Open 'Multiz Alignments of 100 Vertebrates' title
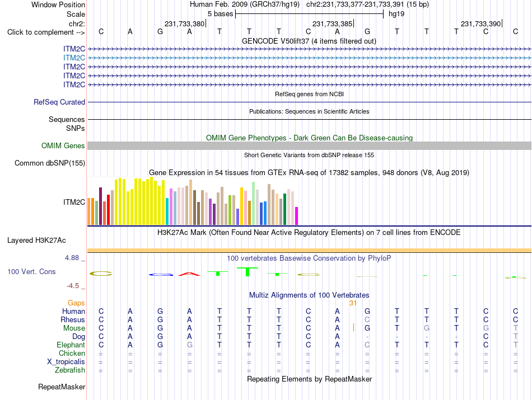This screenshot has width=532, height=400. tap(309, 295)
